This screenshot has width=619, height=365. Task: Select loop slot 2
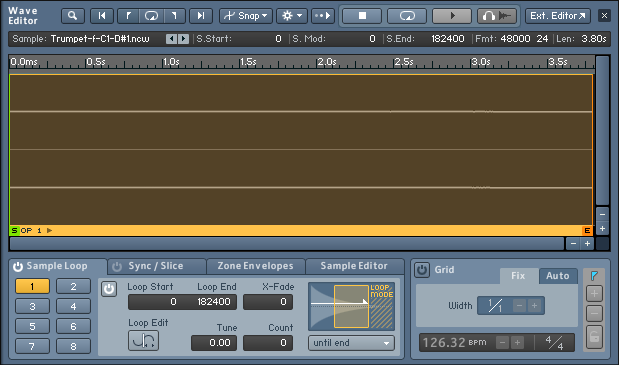pyautogui.click(x=73, y=286)
